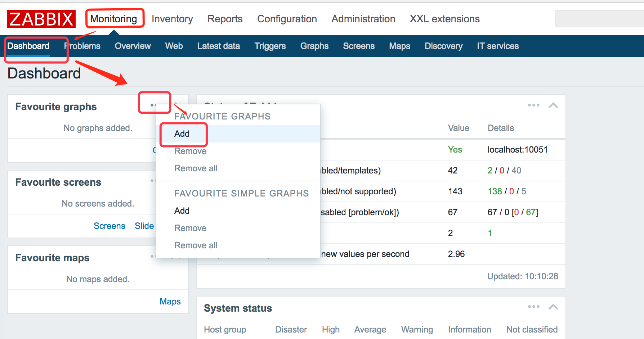Screen dimensions: 644x339
Task: Choose Add under Favourite Simple Graphs
Action: click(x=182, y=211)
